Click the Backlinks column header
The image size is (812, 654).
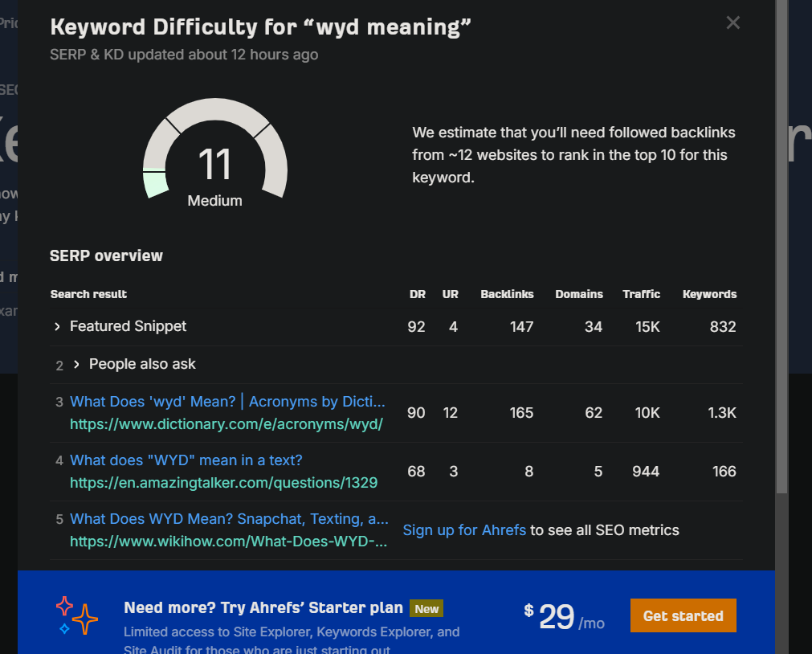[507, 294]
